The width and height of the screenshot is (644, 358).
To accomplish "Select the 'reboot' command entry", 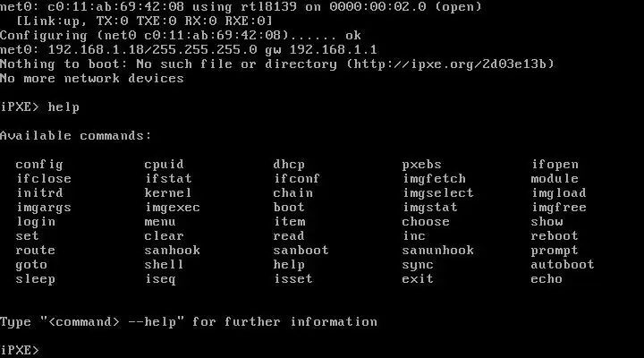I will point(554,236).
